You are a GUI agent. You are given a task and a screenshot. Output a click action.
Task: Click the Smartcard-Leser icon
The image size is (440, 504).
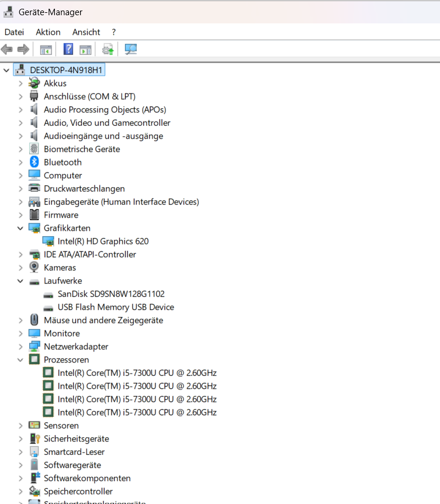click(34, 451)
